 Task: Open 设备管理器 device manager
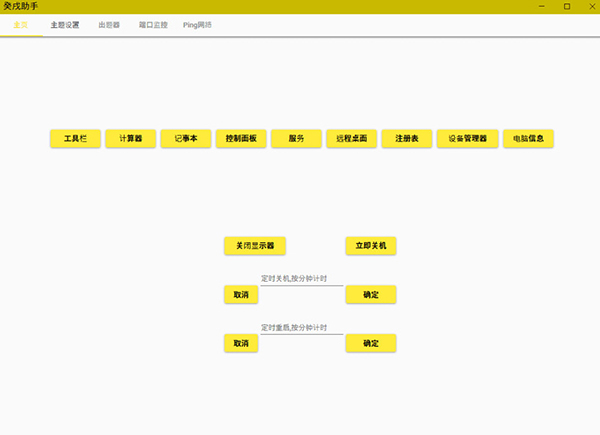tap(468, 138)
